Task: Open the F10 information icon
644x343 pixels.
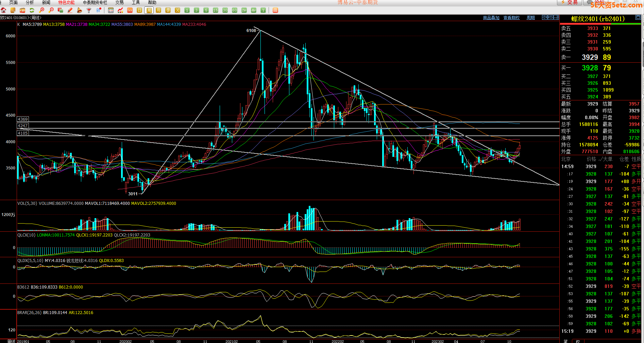Action: pyautogui.click(x=22, y=10)
